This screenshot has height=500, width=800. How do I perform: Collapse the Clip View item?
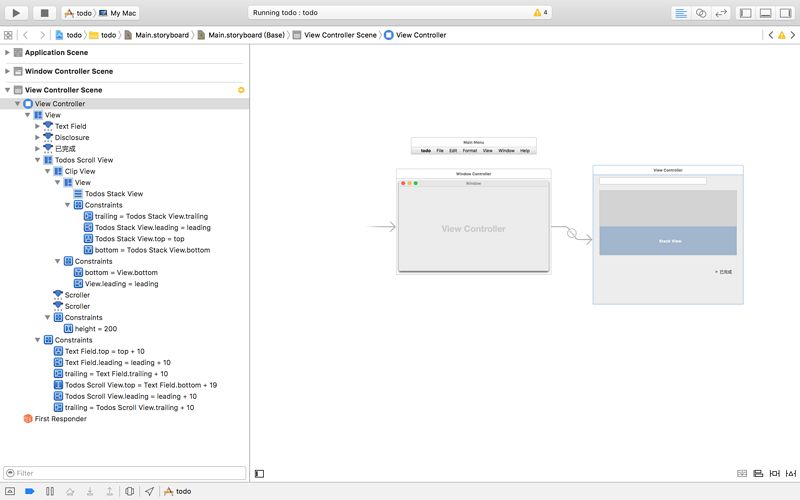pos(47,171)
